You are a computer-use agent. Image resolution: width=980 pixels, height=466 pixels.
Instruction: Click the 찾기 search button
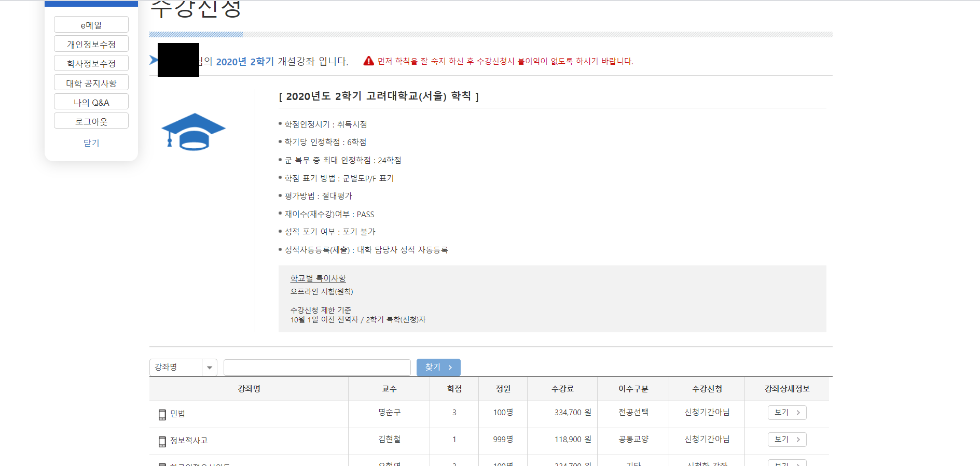pos(438,367)
